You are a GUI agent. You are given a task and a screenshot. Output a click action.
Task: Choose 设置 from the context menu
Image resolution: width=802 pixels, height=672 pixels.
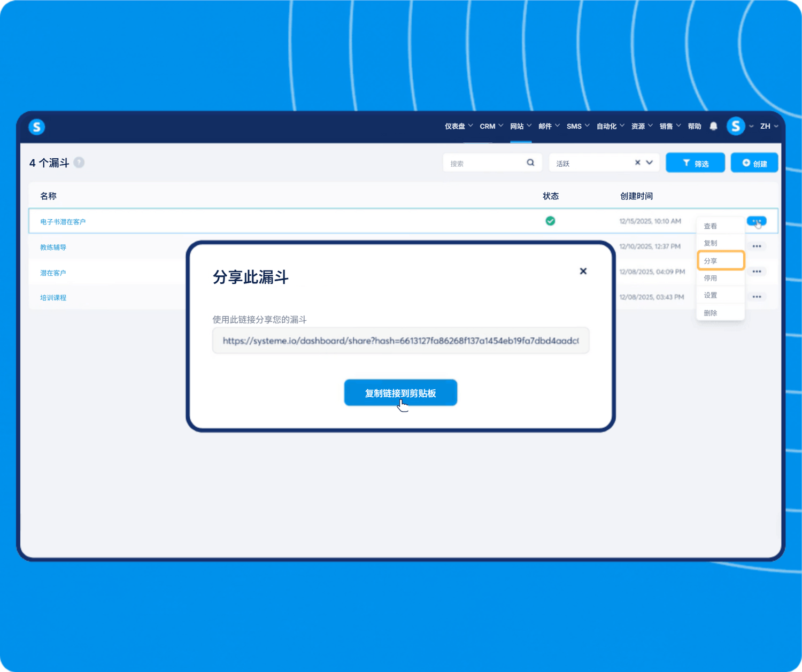(720, 295)
